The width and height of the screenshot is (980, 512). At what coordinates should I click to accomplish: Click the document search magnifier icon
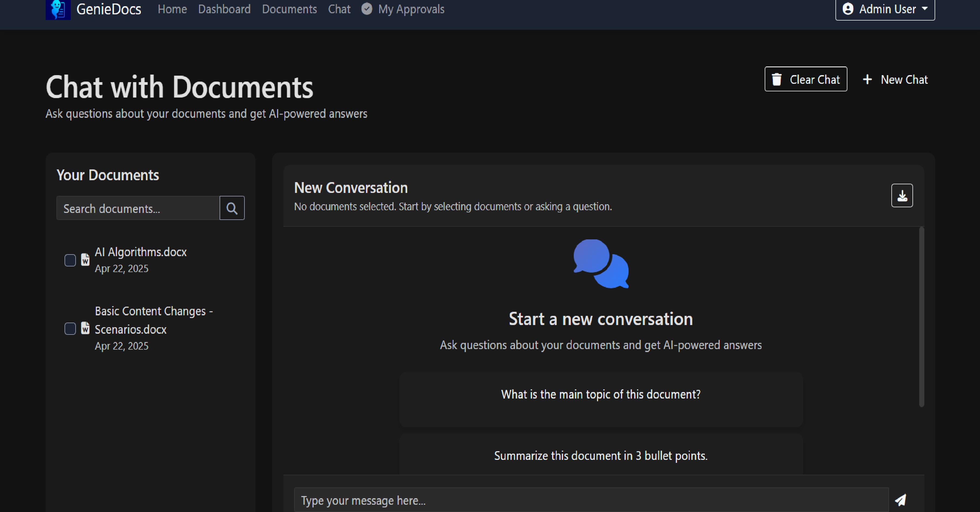232,208
